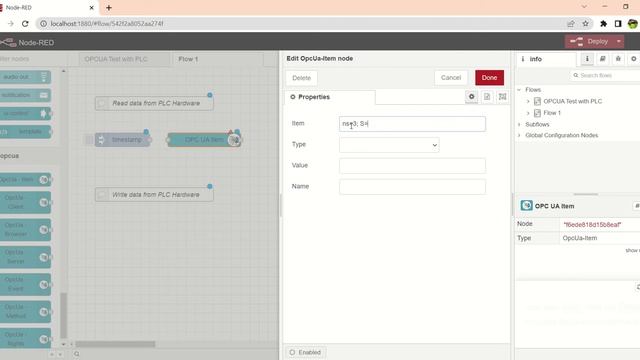Click the timestamp inject trigger button

pos(89,140)
